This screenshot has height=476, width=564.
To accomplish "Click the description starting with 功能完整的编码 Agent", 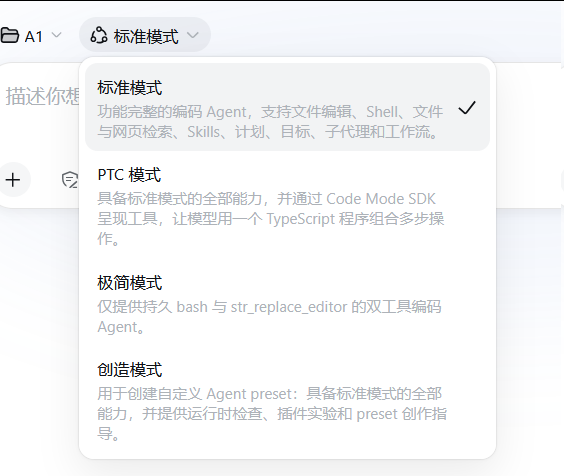I will (270, 122).
